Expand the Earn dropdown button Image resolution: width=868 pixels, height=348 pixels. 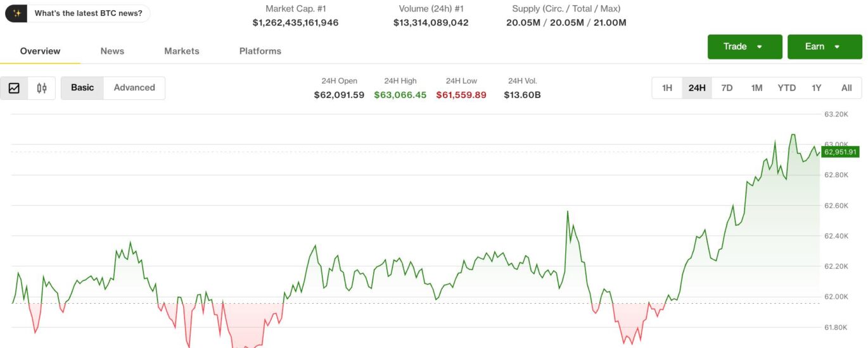point(825,47)
